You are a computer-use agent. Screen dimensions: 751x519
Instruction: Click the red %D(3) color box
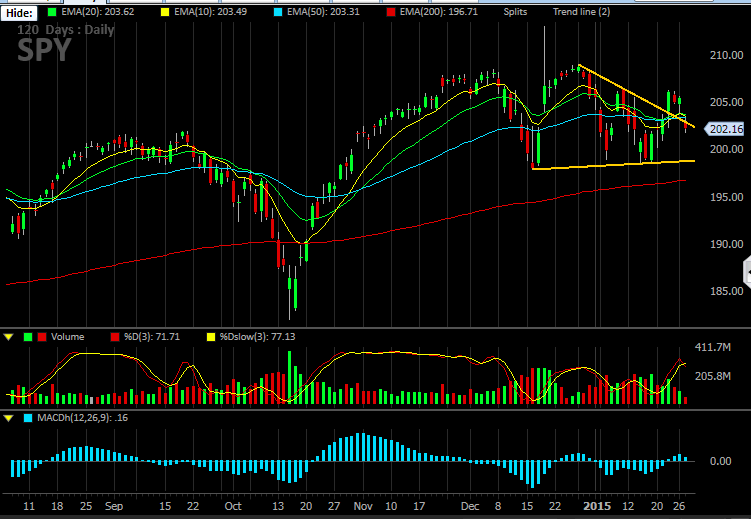tap(115, 337)
